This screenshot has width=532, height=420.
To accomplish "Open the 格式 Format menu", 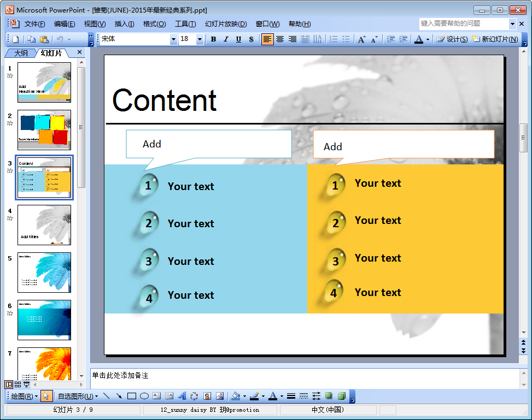I will pos(154,24).
